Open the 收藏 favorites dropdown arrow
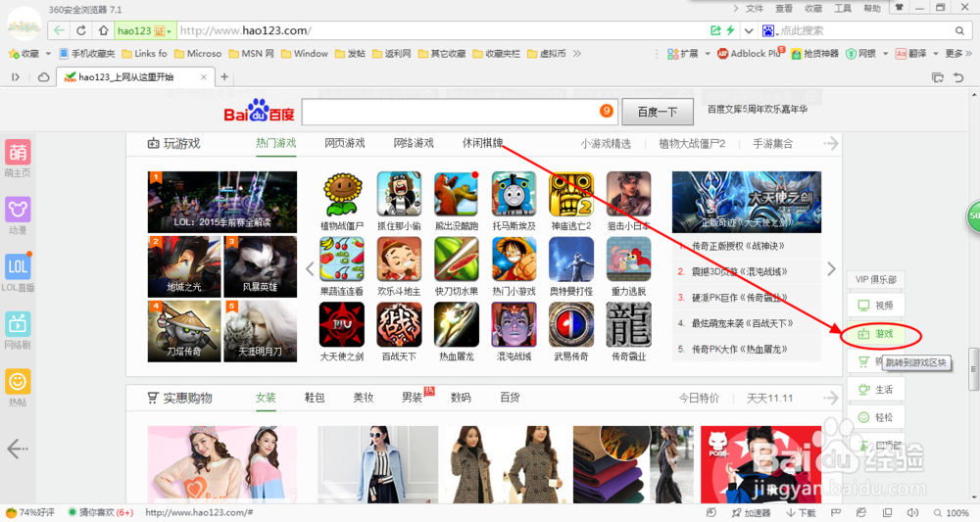The height and width of the screenshot is (522, 980). (48, 54)
